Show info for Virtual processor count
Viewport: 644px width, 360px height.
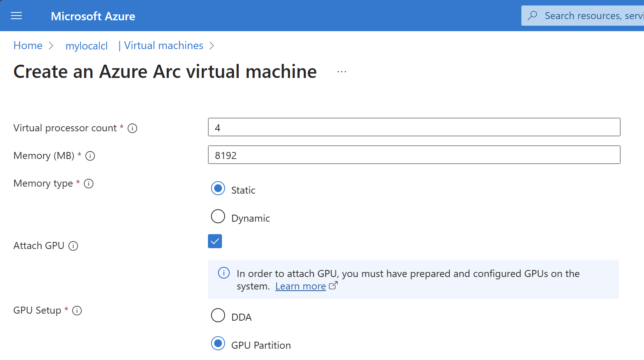(132, 128)
